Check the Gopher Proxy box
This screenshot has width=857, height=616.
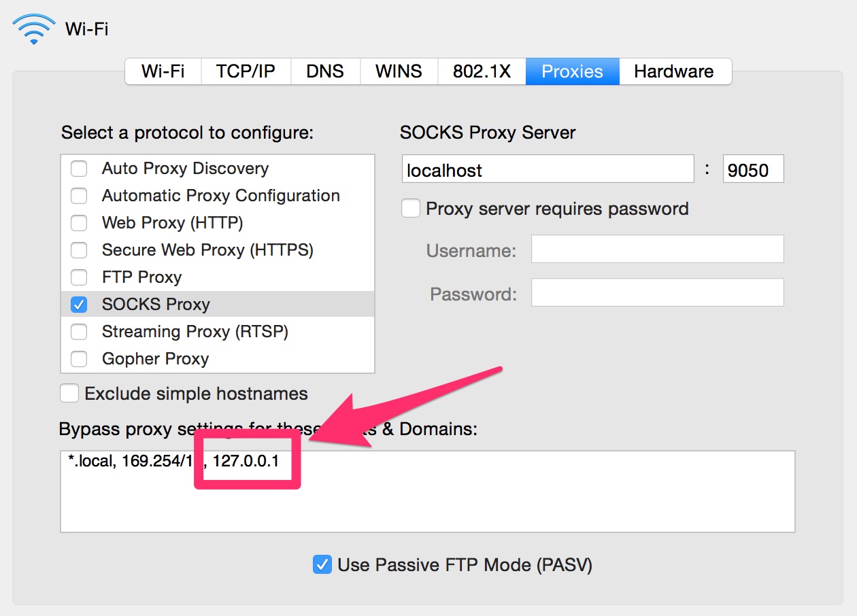pos(80,359)
